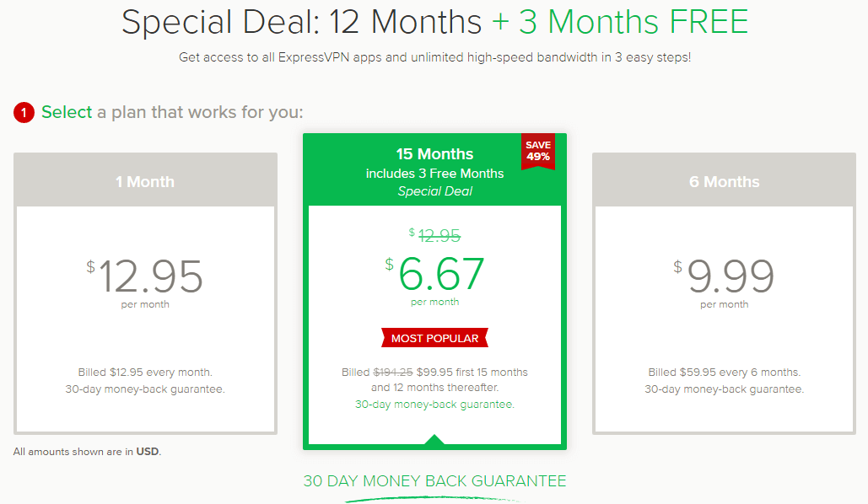Click the 30 DAY MONEY BACK GUARANTEE heading
Image resolution: width=868 pixels, height=504 pixels.
coord(434,480)
